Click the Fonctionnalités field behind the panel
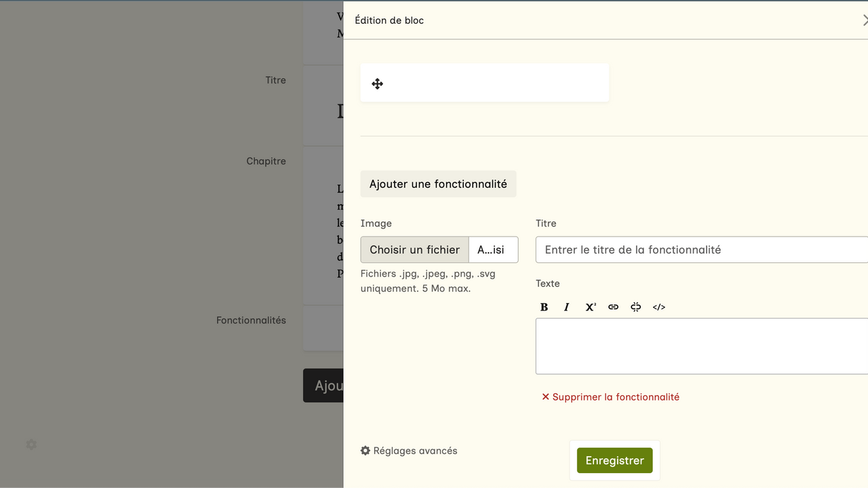Viewport: 868px width, 488px height. click(323, 328)
